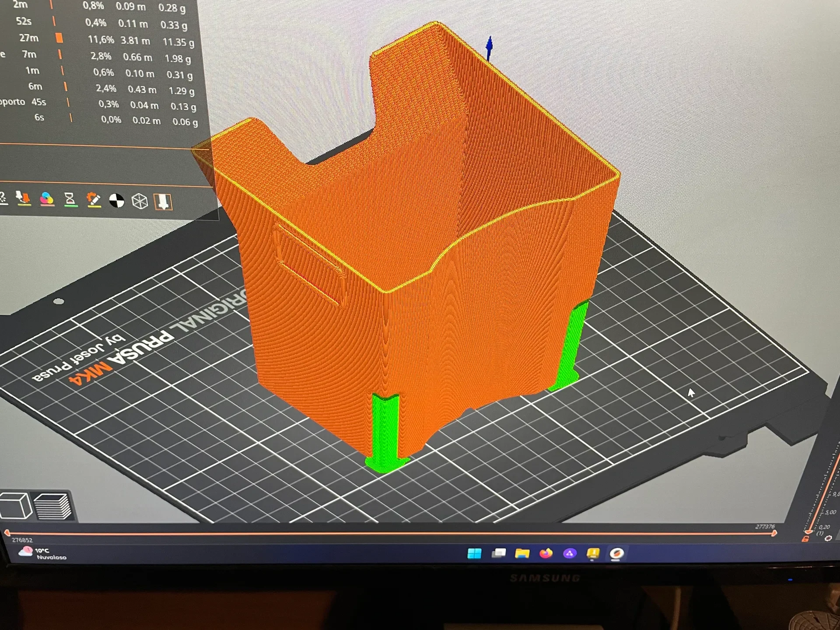Select the "11.35 g" filament weight
Screen dimensions: 840x630
pos(178,42)
